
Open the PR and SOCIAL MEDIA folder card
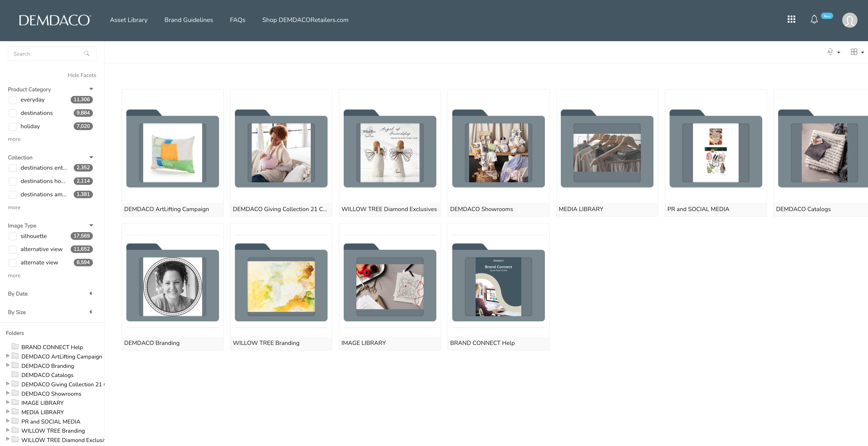pyautogui.click(x=716, y=152)
